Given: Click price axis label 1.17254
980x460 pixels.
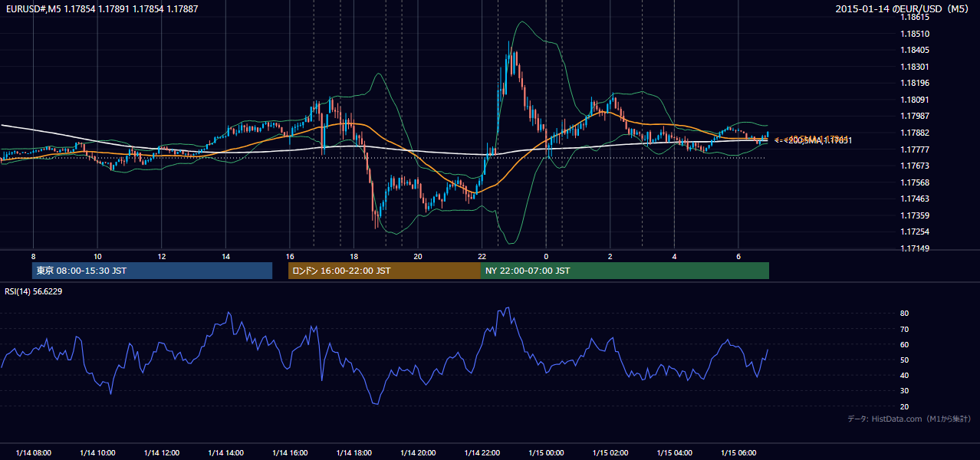Looking at the screenshot, I should point(916,232).
